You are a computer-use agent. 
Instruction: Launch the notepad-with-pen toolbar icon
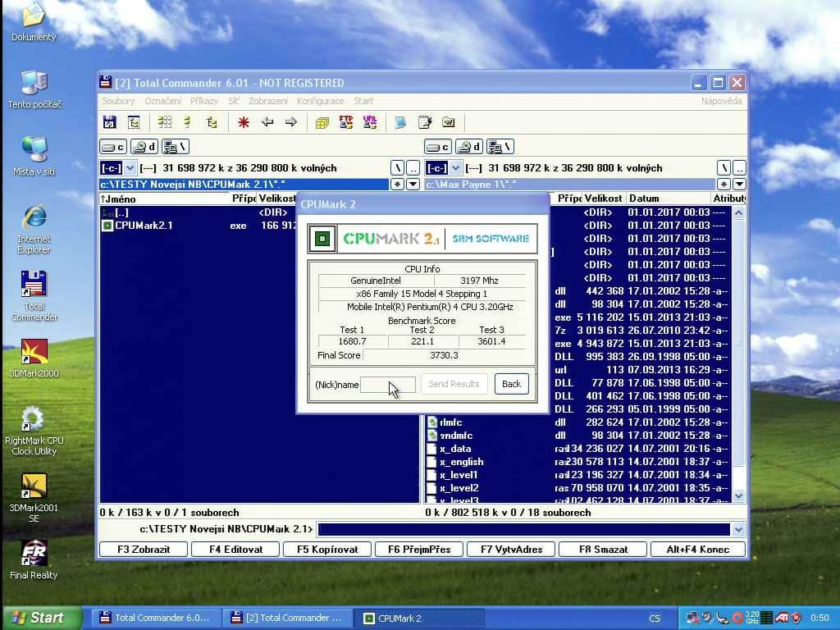click(x=425, y=122)
